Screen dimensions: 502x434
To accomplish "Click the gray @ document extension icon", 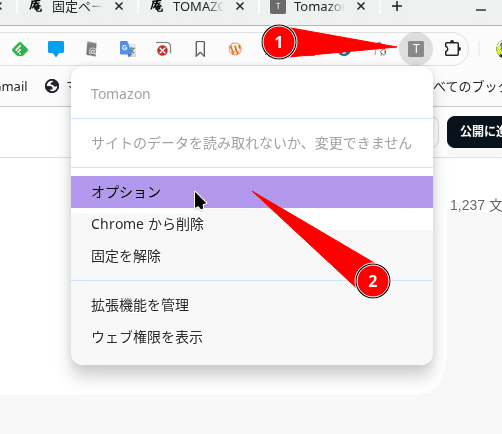I will 91,49.
